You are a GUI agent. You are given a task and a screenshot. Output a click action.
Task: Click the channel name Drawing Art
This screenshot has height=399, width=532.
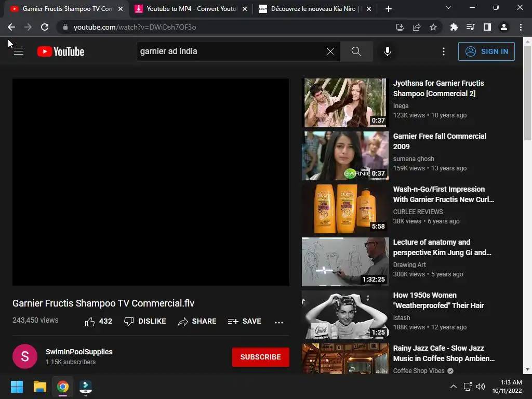click(x=409, y=264)
